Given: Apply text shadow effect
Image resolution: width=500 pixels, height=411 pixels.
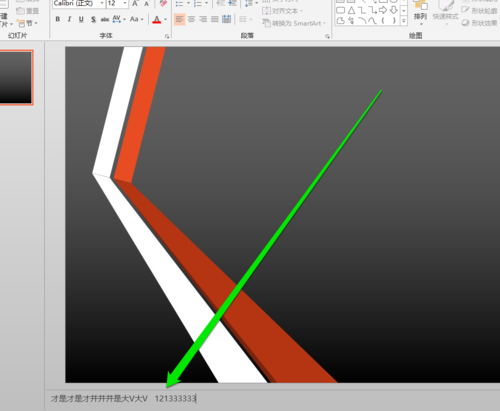Looking at the screenshot, I should (x=93, y=19).
